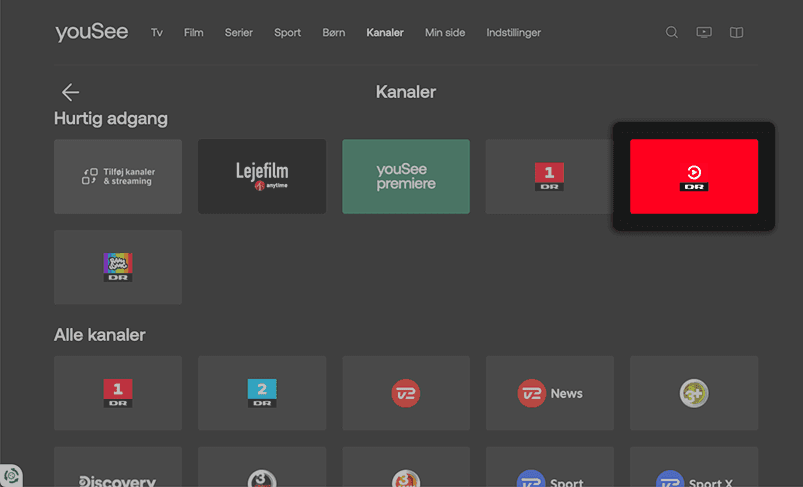The image size is (803, 487).
Task: Click Tilføj kanaler & streaming tile
Action: 118,177
